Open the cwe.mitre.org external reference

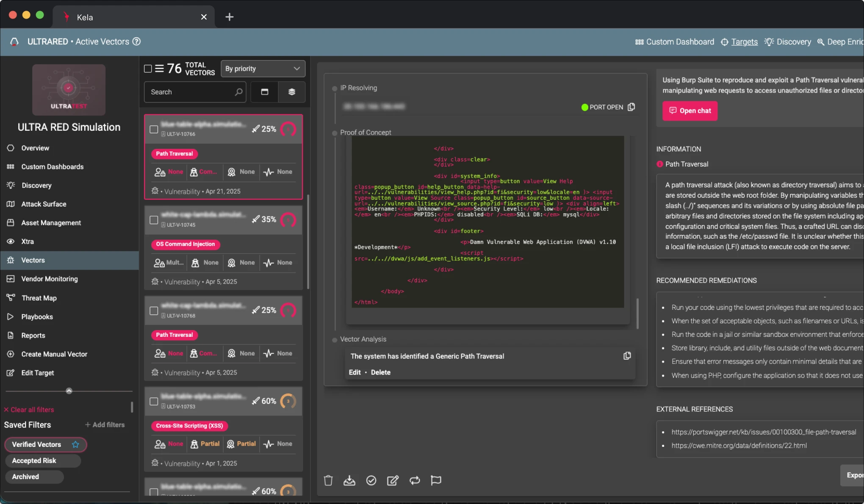coord(739,446)
